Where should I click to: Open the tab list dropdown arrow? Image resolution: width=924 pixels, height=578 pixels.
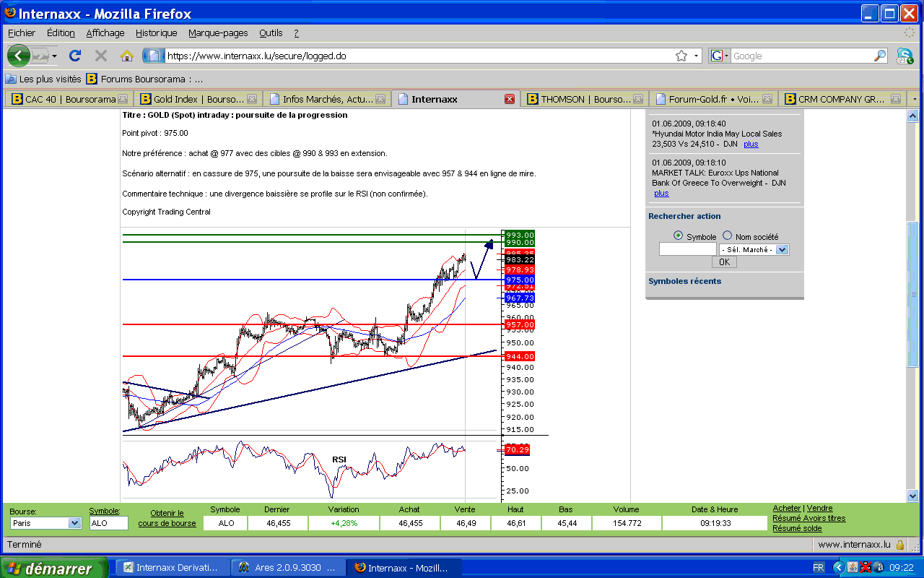coord(915,99)
